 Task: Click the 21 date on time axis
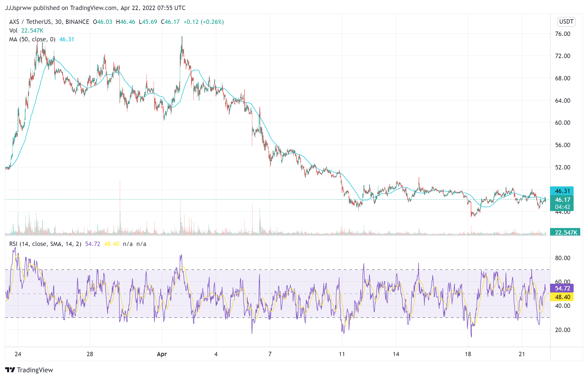tap(522, 354)
